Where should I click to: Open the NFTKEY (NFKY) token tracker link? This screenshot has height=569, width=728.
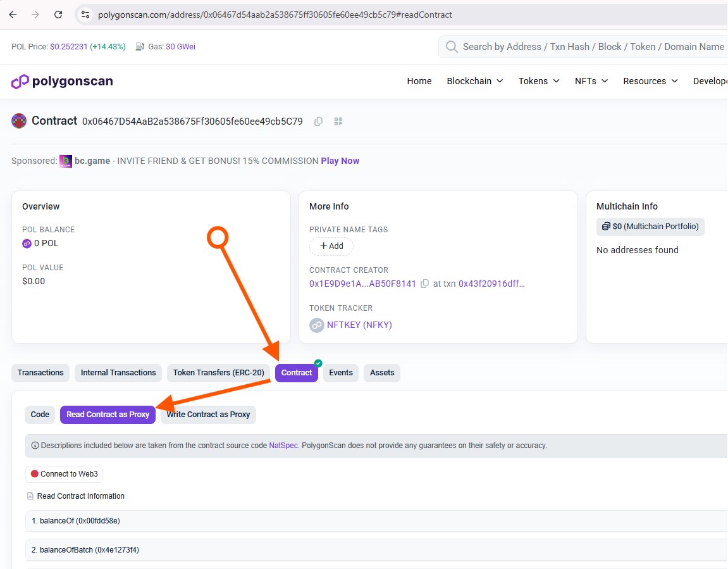(x=359, y=325)
